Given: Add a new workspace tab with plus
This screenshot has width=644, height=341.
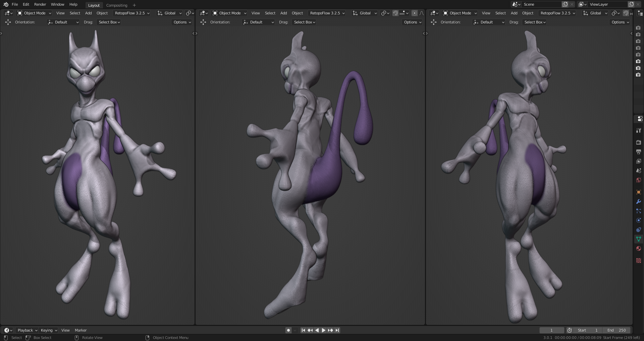Looking at the screenshot, I should point(134,5).
